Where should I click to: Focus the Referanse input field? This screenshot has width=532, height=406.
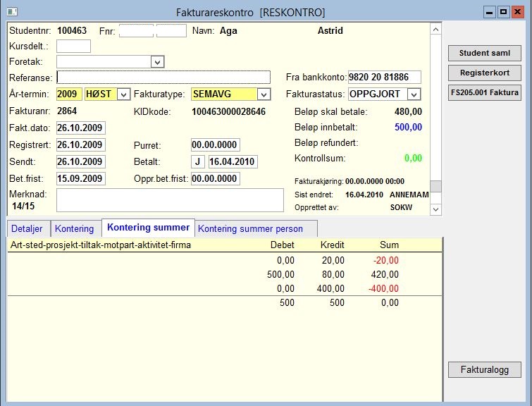click(163, 78)
